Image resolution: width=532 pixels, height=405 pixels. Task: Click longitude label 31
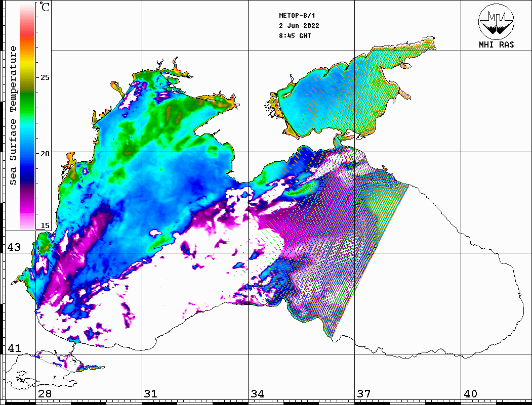(151, 394)
